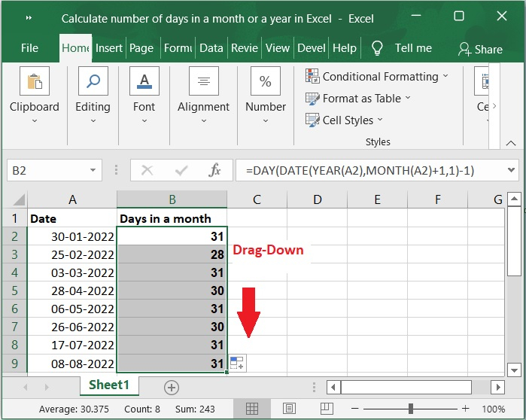
Task: Open the Clipboard paste icon group
Action: point(34,81)
